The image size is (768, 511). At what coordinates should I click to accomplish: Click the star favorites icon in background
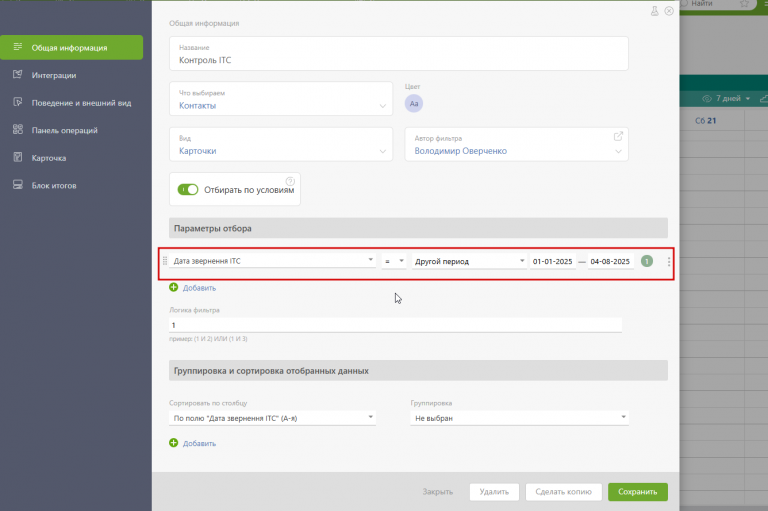tap(744, 4)
